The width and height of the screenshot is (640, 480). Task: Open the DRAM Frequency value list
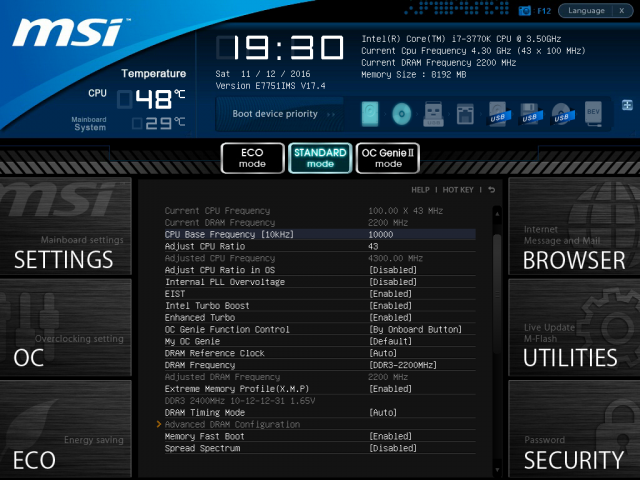click(402, 365)
